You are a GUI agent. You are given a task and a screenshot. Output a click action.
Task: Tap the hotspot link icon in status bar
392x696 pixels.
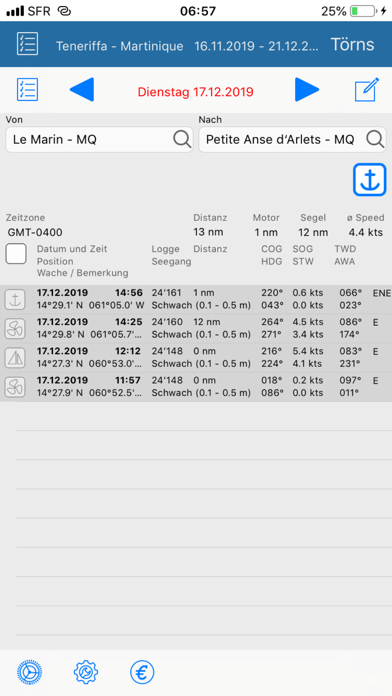pos(64,11)
